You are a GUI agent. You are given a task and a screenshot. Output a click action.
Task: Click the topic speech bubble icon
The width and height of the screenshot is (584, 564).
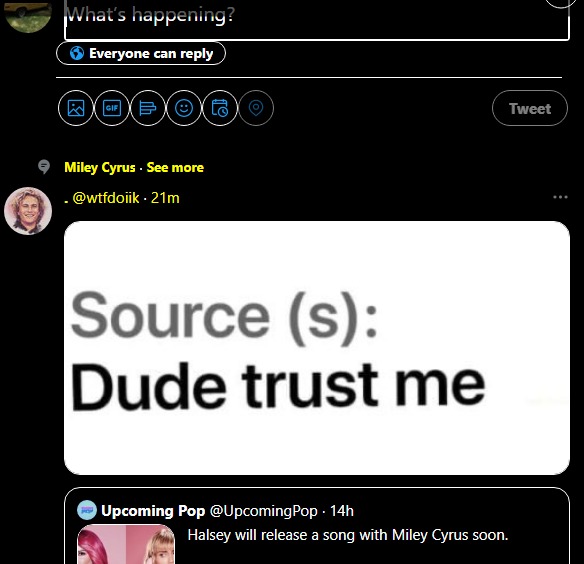pos(44,167)
